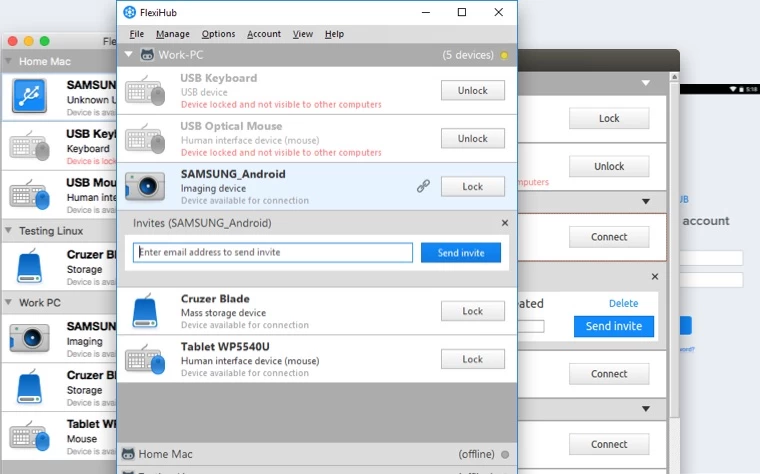
Task: Click the SAMSUNG camera icon under Work PC
Action: pyautogui.click(x=30, y=337)
